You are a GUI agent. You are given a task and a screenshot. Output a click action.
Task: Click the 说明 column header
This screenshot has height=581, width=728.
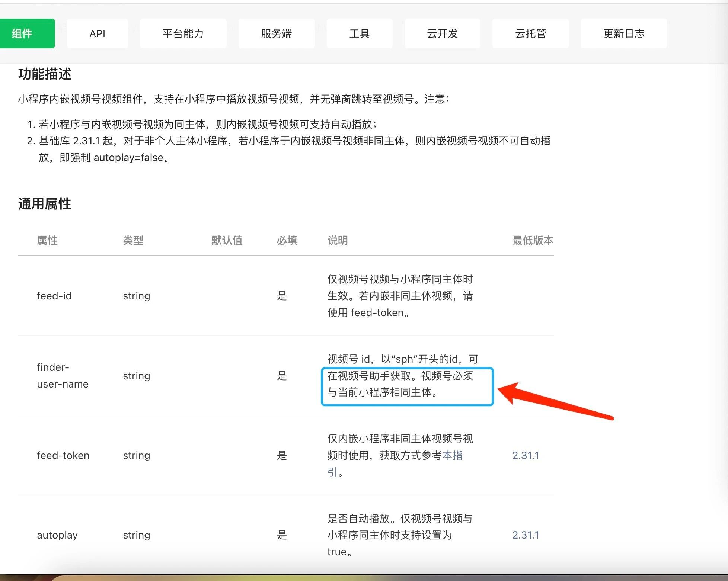[337, 240]
